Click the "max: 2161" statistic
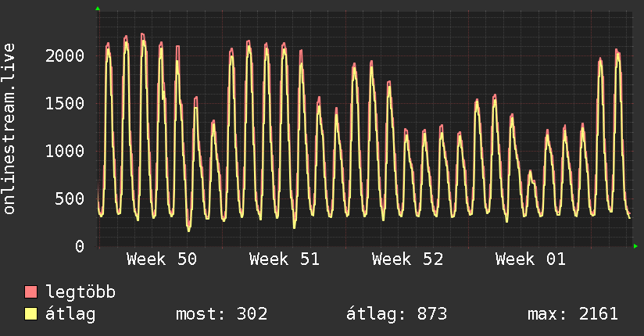644x336 pixels. click(x=573, y=315)
